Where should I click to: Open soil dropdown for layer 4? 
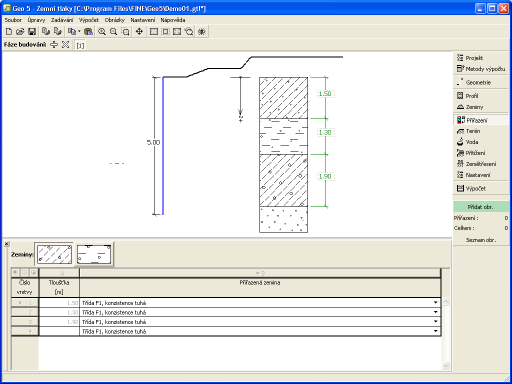click(x=436, y=331)
